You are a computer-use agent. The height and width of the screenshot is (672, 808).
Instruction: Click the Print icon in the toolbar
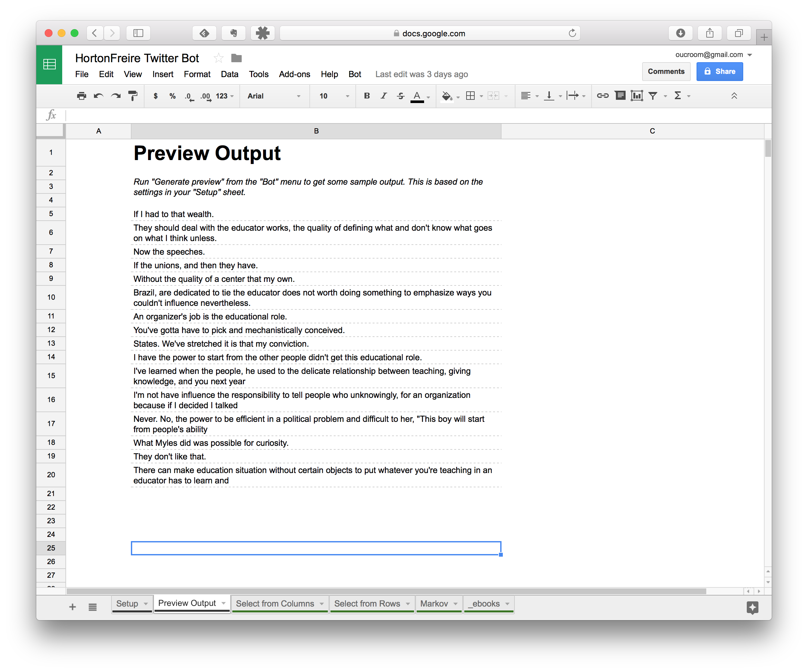pyautogui.click(x=81, y=96)
